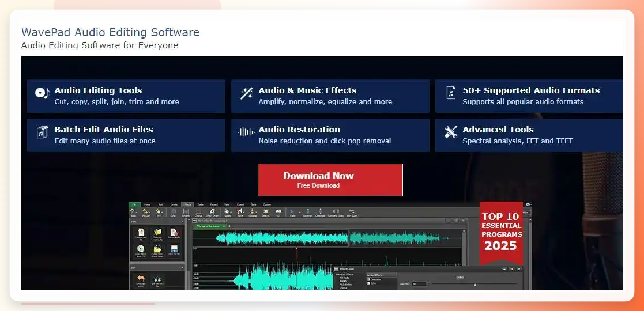This screenshot has height=311, width=644.
Task: Click the magic wand icon beside Audio & Music Effects
Action: (246, 93)
